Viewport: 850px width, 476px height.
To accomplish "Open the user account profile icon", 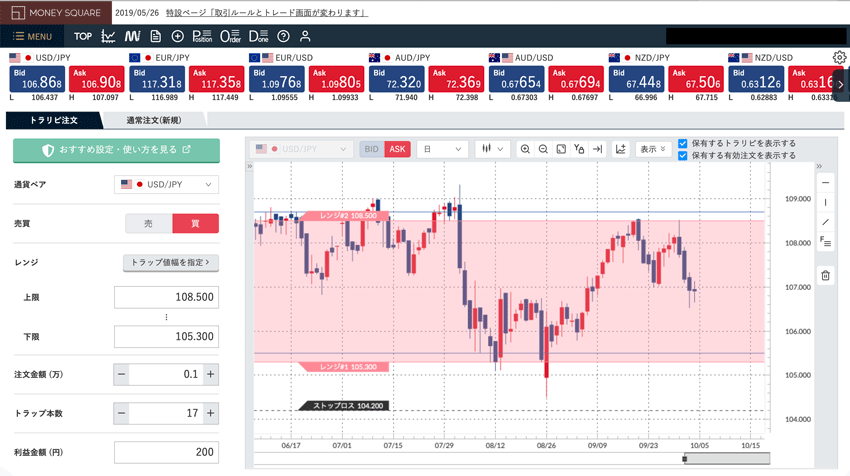I will tap(305, 36).
